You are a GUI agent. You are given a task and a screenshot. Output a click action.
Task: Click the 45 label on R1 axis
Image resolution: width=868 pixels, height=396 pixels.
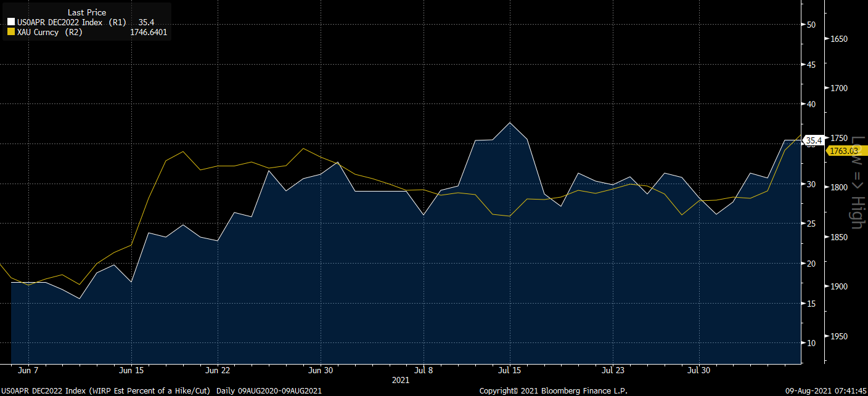click(x=811, y=65)
